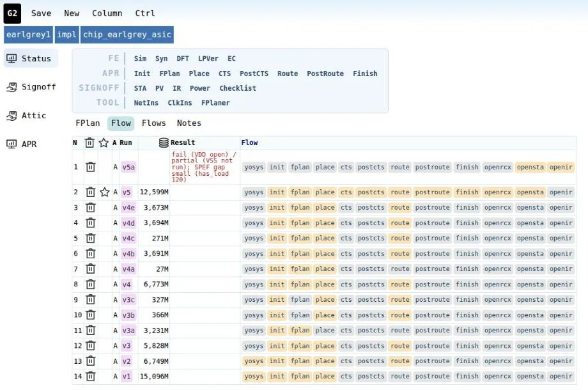The width and height of the screenshot is (588, 390).
Task: Switch to the Notes tab
Action: [189, 123]
